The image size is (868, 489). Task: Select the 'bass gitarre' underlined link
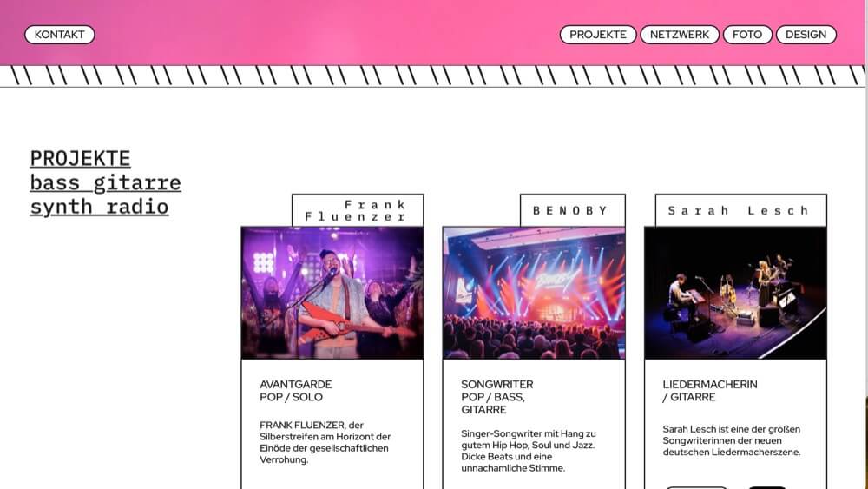pyautogui.click(x=105, y=182)
